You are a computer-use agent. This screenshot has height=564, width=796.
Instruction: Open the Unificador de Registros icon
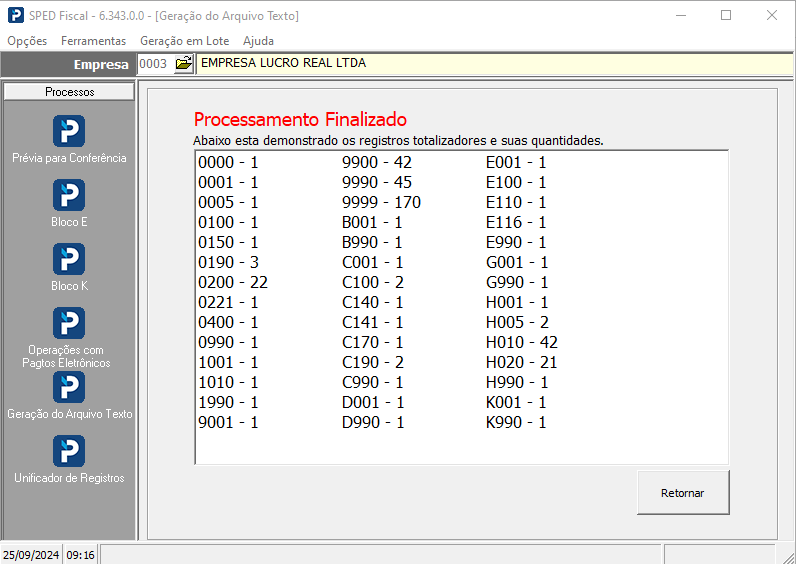pos(69,451)
